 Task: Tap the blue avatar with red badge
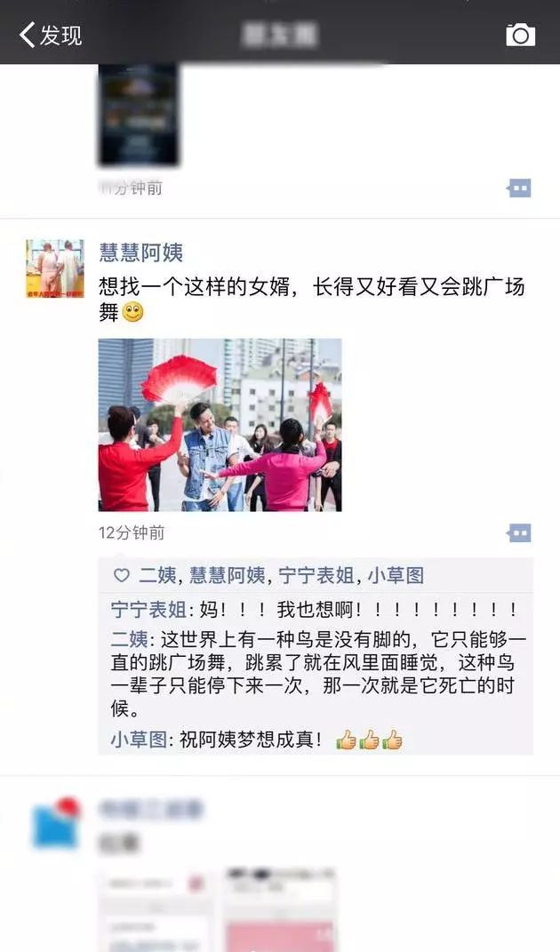(x=57, y=823)
